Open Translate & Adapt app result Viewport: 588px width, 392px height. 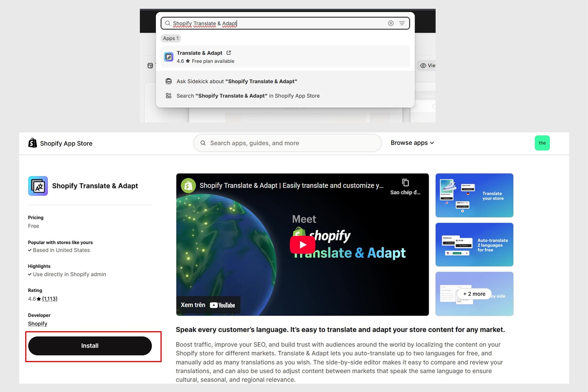click(x=285, y=57)
